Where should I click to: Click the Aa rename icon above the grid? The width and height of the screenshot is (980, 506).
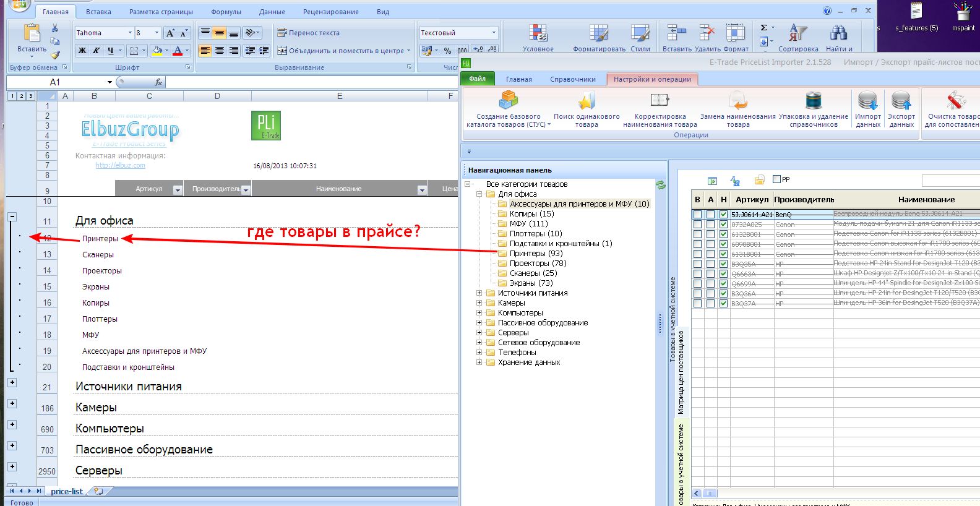tap(735, 181)
